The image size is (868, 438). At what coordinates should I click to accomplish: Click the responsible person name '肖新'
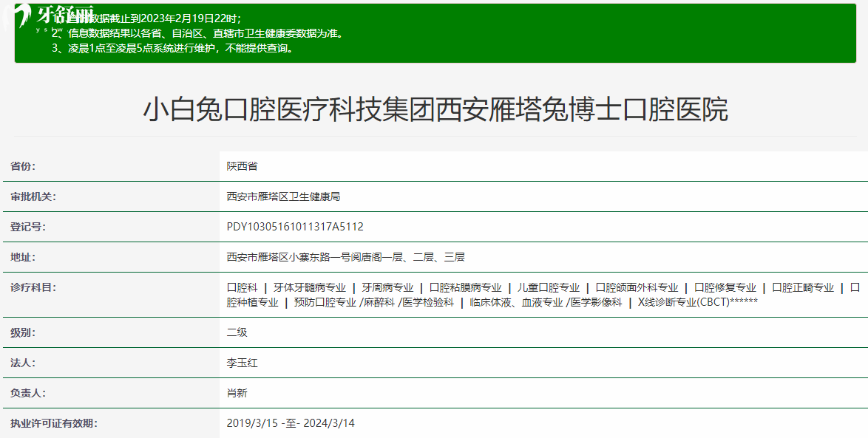(x=237, y=394)
